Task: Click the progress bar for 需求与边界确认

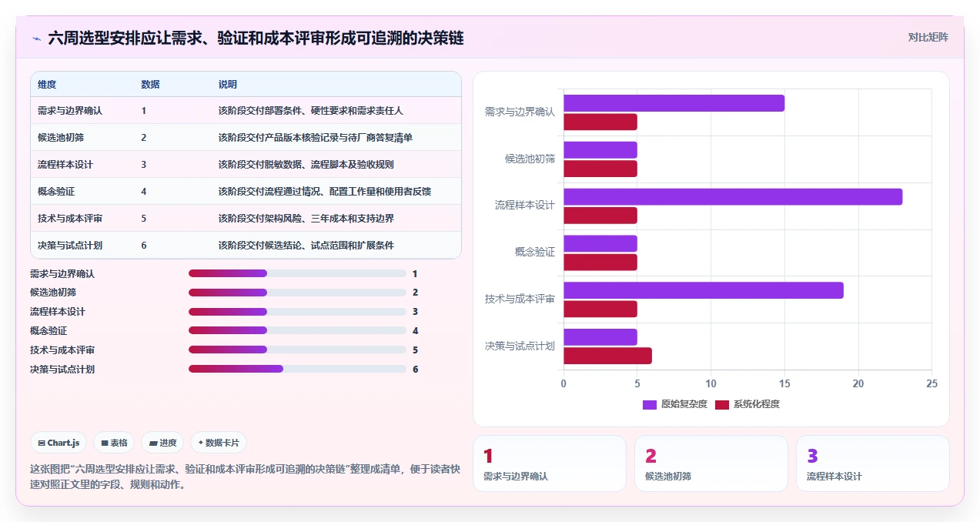Action: point(297,273)
